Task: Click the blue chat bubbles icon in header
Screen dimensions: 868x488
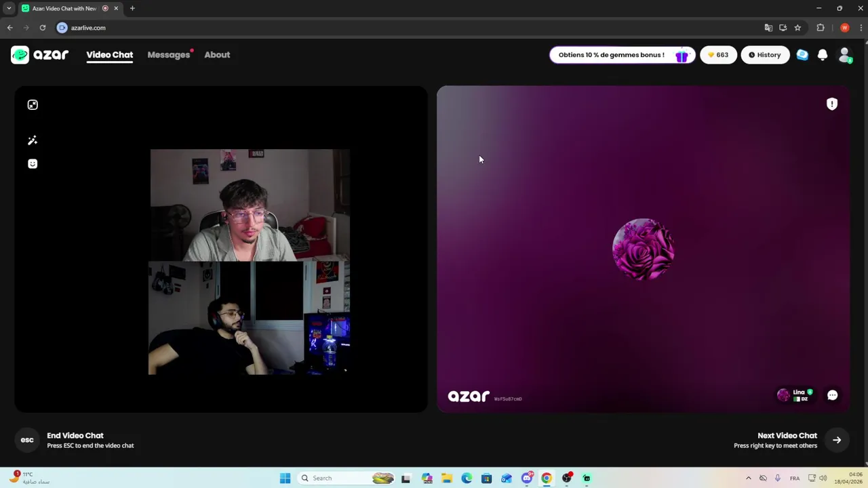Action: [802, 55]
